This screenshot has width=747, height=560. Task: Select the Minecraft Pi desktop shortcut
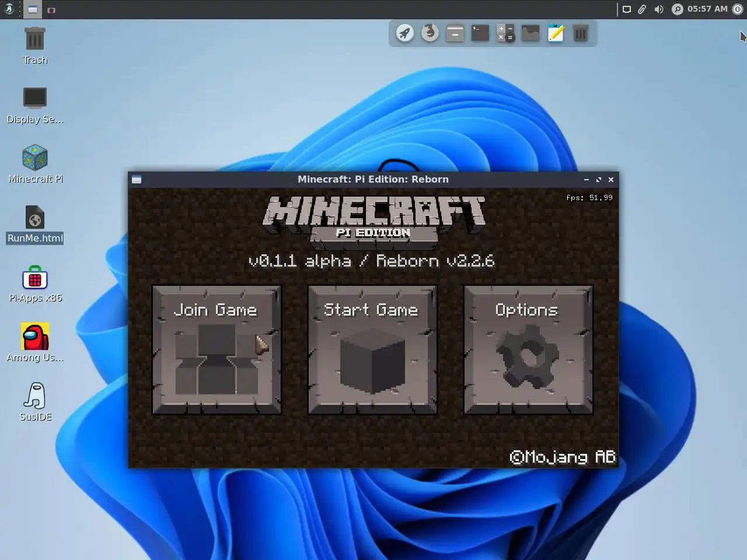35,164
